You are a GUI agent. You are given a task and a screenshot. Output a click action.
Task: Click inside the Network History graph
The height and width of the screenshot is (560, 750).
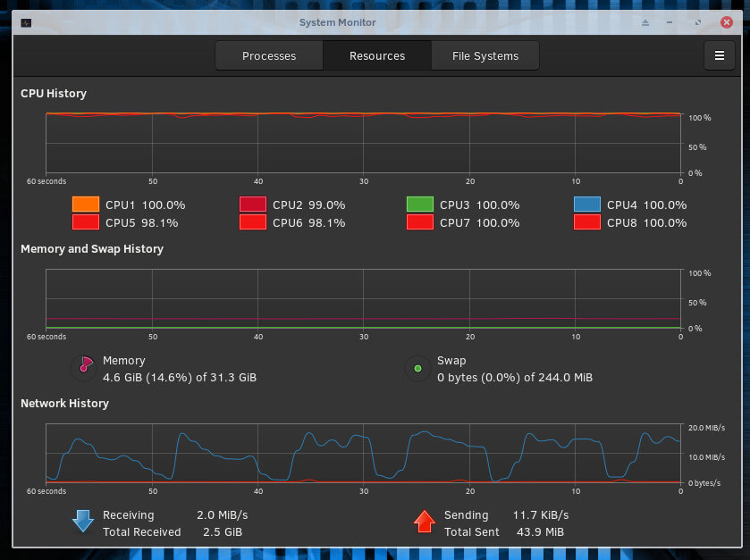pyautogui.click(x=363, y=453)
